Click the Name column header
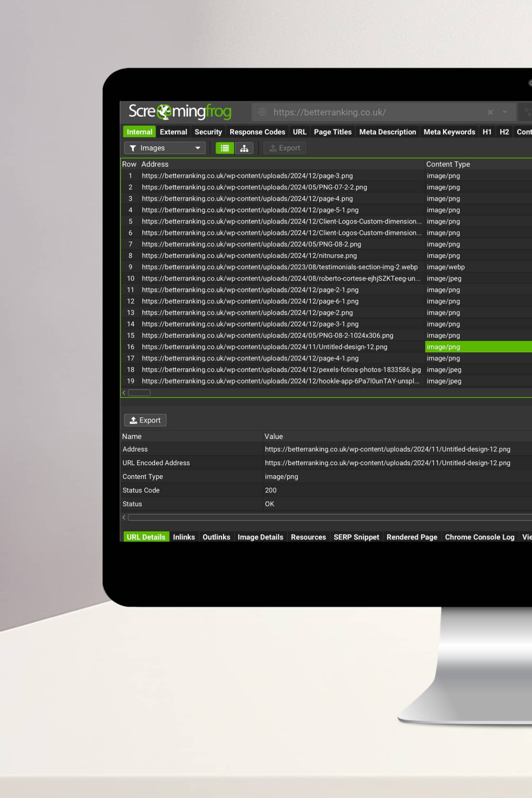Screen dimensions: 532x798 point(132,436)
